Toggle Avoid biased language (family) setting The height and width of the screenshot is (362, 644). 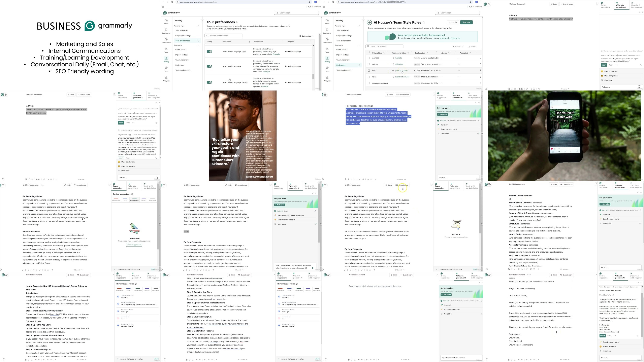coord(209,82)
